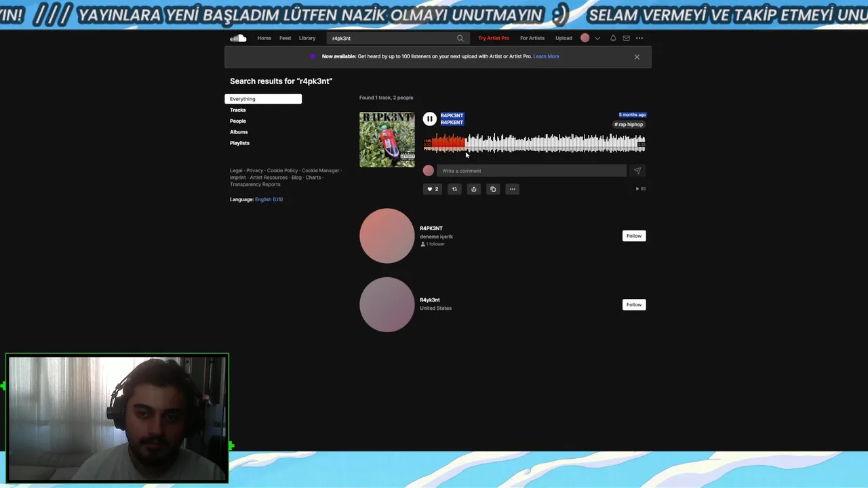Image resolution: width=868 pixels, height=488 pixels.
Task: Open the R4PK3NT profile name in people results
Action: (431, 228)
